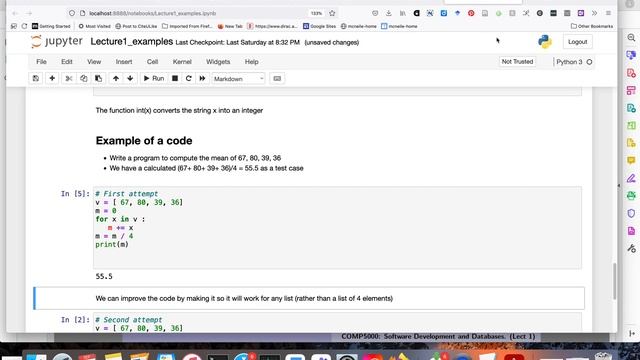This screenshot has height=360, width=640.
Task: Click the green printer icon in right pane
Action: 631,196
